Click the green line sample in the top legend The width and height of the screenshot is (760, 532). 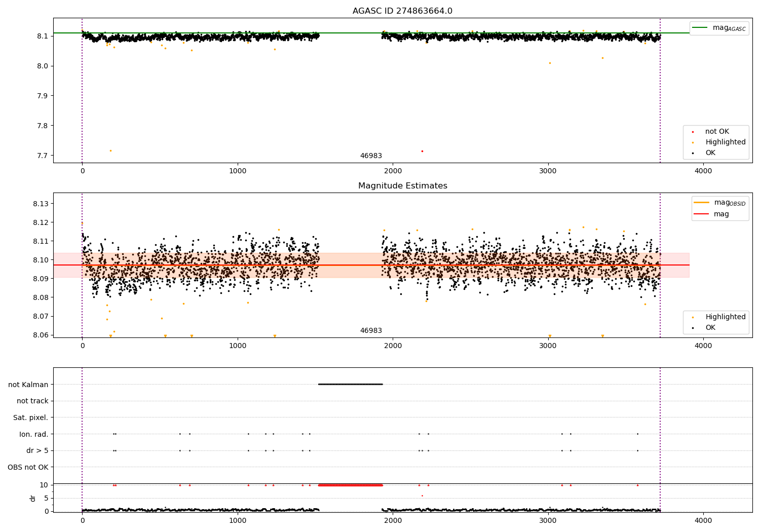tap(700, 28)
